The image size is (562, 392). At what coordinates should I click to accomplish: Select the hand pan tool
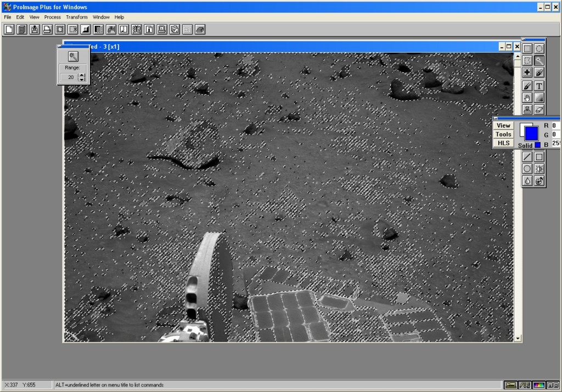pyautogui.click(x=527, y=98)
